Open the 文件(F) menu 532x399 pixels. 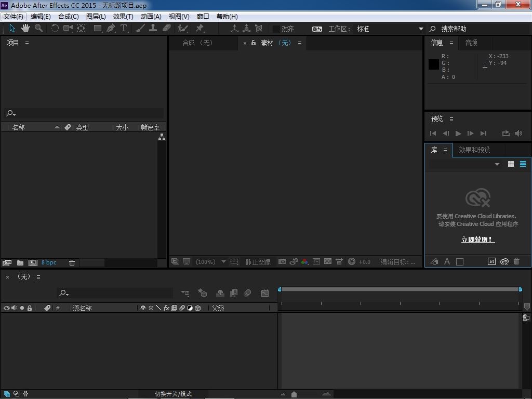point(14,16)
